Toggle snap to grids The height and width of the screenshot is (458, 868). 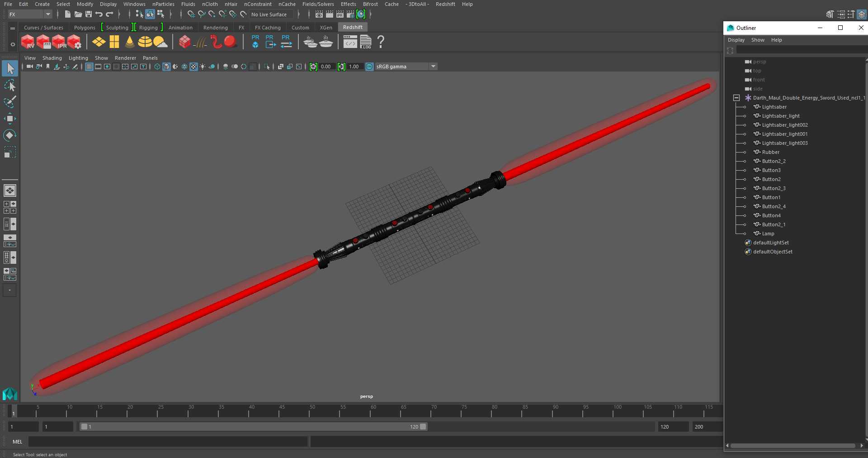coord(191,14)
